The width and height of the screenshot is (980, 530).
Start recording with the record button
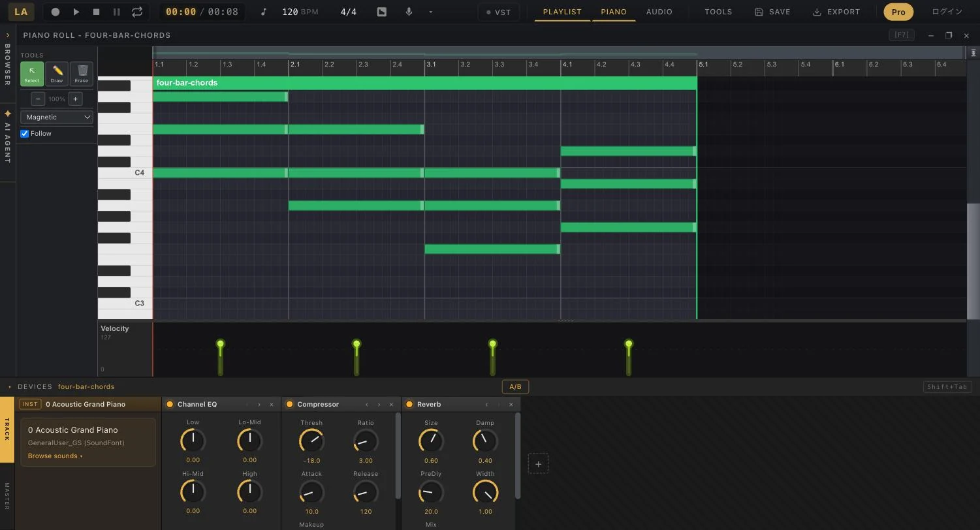(x=55, y=12)
